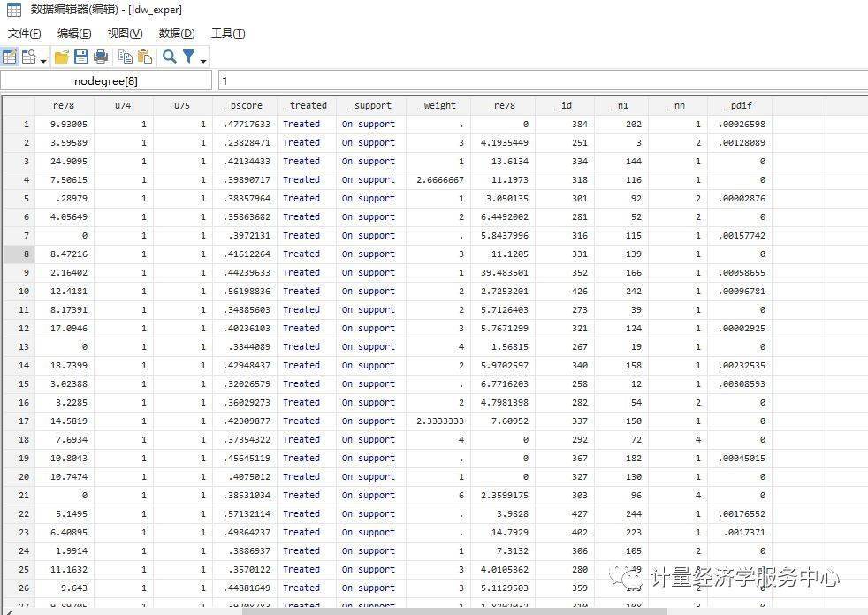Click the Open folder icon
Image resolution: width=868 pixels, height=615 pixels.
(x=61, y=57)
